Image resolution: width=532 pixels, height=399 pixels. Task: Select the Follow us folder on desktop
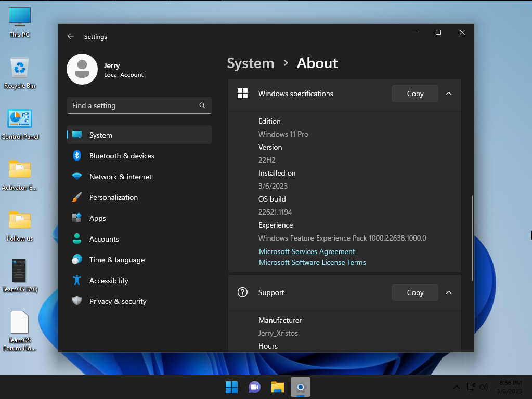pos(20,226)
